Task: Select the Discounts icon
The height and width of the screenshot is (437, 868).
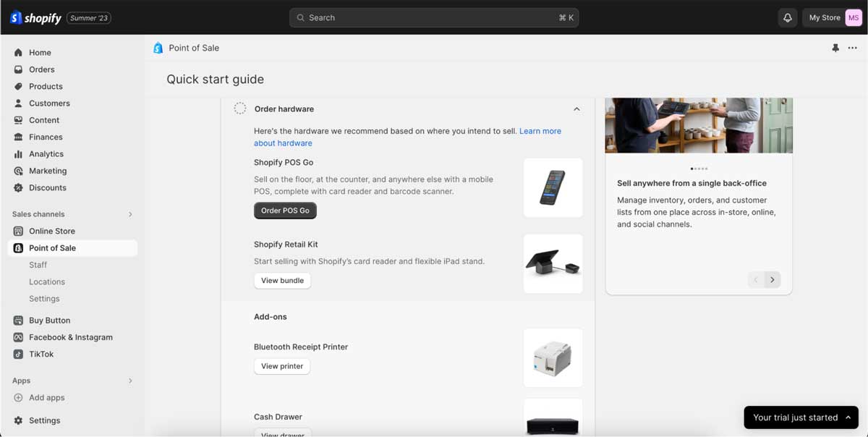Action: [x=17, y=187]
